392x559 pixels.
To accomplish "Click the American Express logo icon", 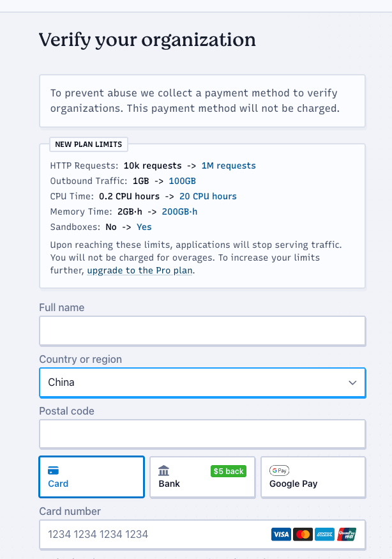I will (324, 534).
